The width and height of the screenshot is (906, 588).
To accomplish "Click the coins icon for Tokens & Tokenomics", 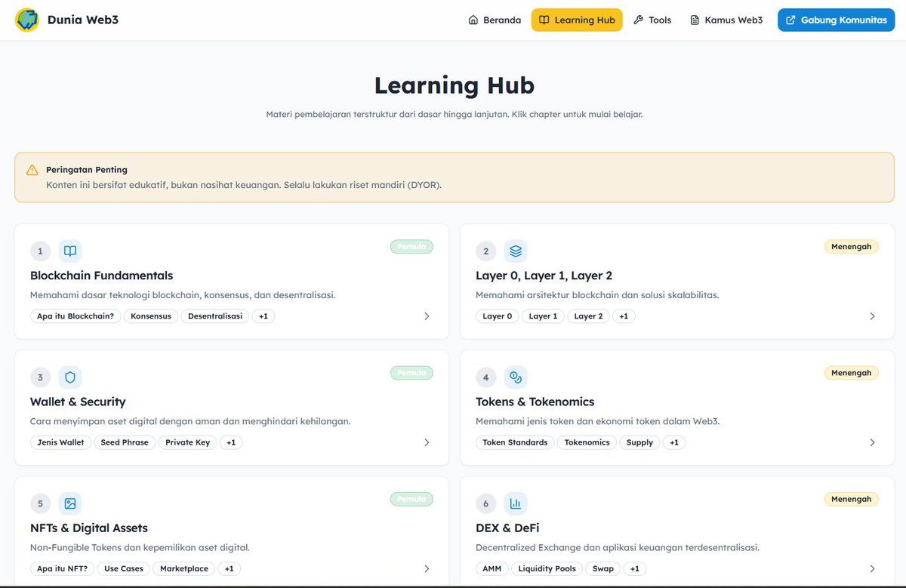I will (x=516, y=377).
